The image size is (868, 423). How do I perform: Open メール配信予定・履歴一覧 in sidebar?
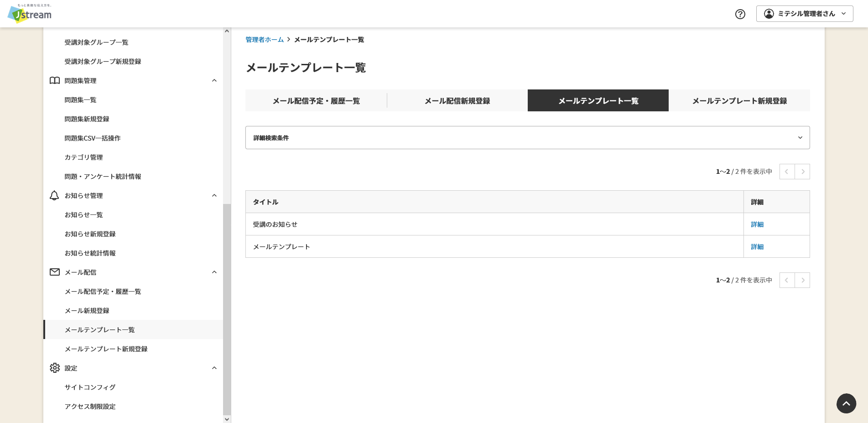[x=103, y=292]
